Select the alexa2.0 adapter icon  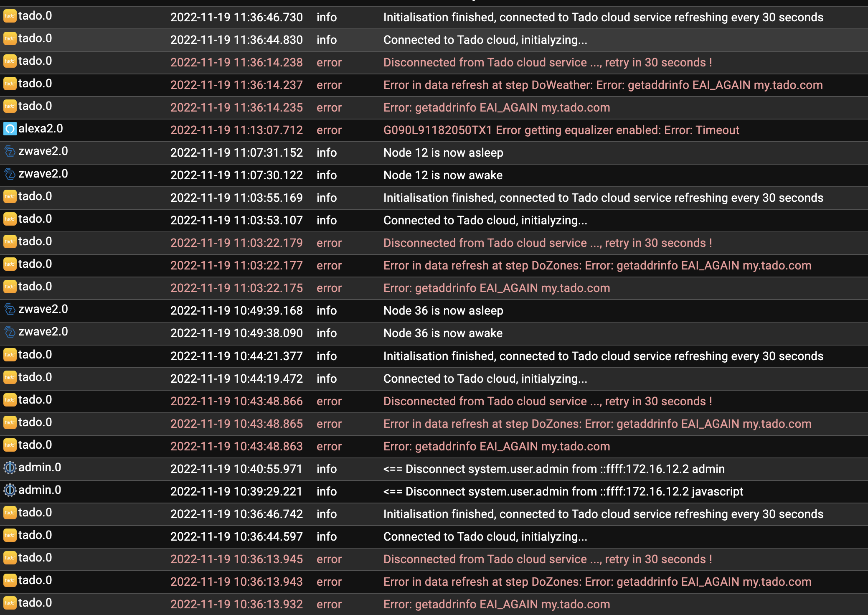(9, 129)
